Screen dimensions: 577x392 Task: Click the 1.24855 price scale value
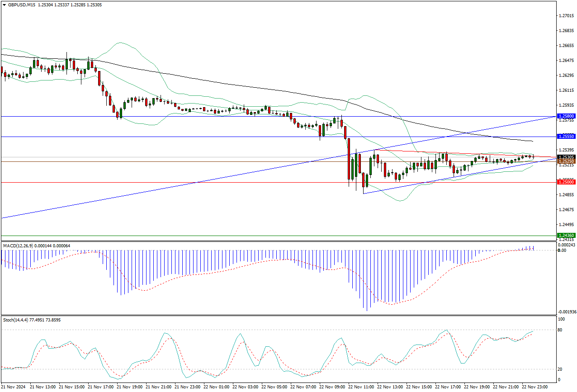pos(566,195)
